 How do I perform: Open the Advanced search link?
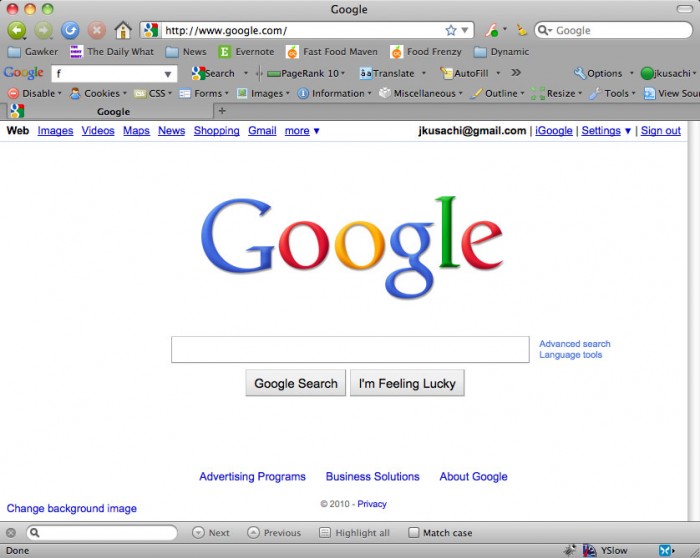(575, 344)
